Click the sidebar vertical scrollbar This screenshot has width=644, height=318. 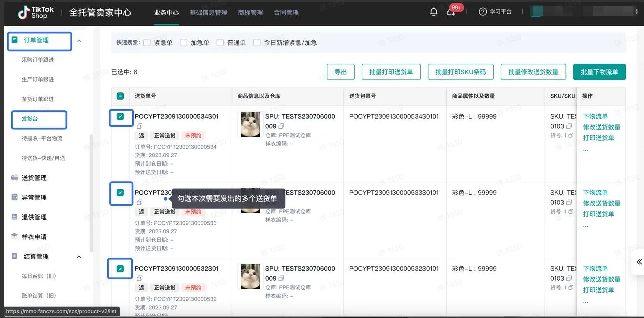click(x=91, y=192)
